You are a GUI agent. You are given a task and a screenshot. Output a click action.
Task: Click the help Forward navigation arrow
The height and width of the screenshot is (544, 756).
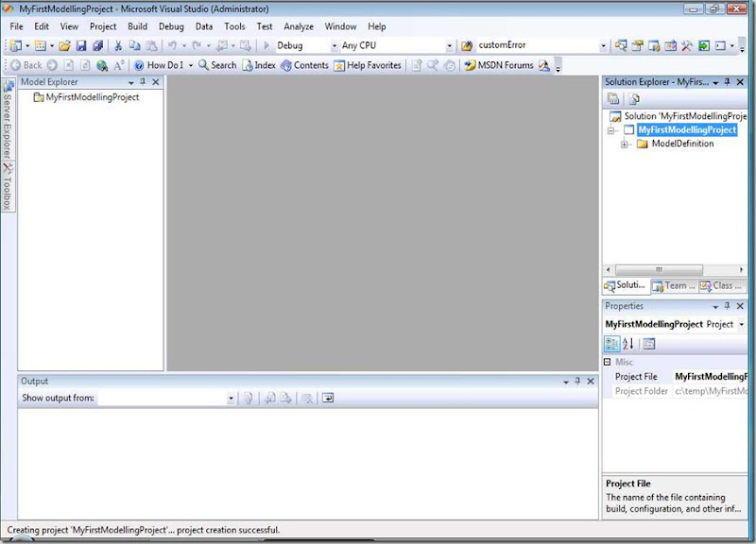(52, 65)
